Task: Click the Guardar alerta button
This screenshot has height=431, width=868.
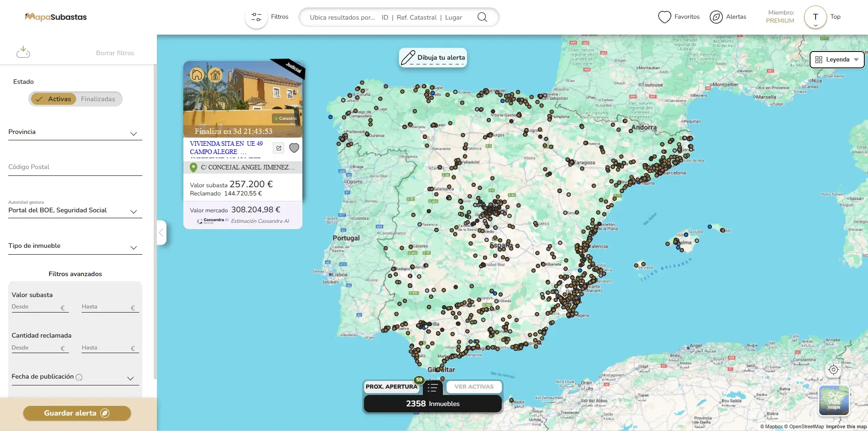Action: 77,413
